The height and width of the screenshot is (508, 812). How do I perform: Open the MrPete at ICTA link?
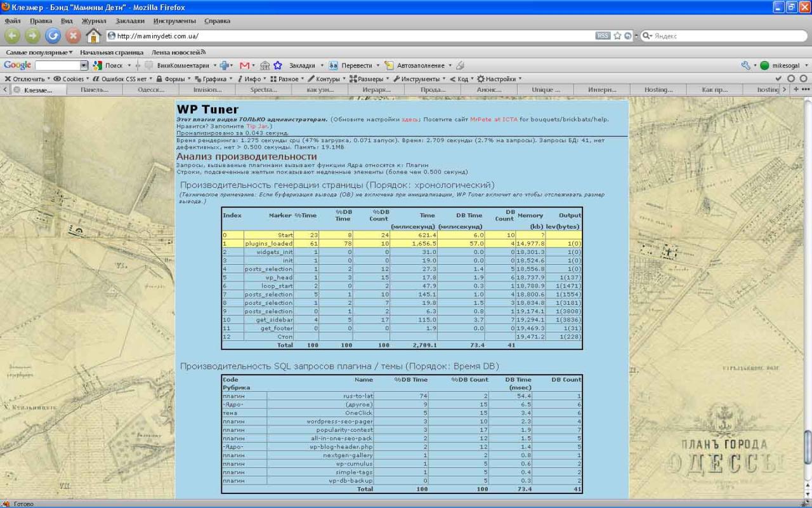coord(494,119)
